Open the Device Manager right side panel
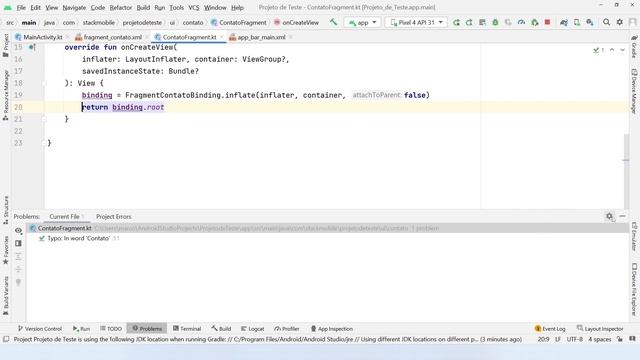The height and width of the screenshot is (360, 640). click(x=634, y=91)
